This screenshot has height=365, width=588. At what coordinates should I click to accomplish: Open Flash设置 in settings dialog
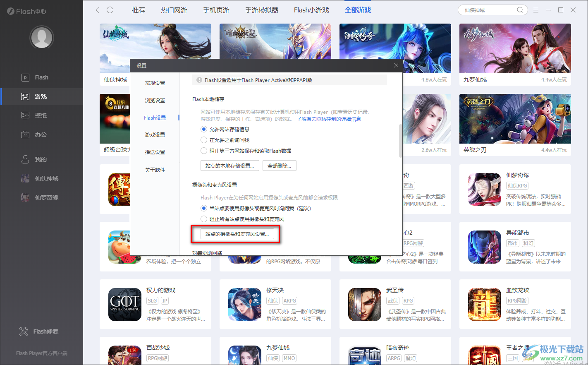[x=155, y=118]
